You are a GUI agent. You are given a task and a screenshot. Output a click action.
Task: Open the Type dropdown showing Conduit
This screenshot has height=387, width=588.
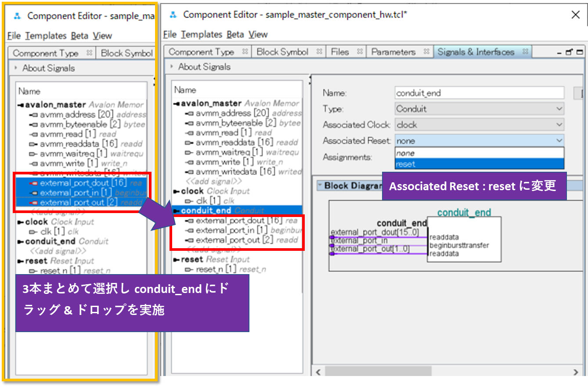click(479, 109)
